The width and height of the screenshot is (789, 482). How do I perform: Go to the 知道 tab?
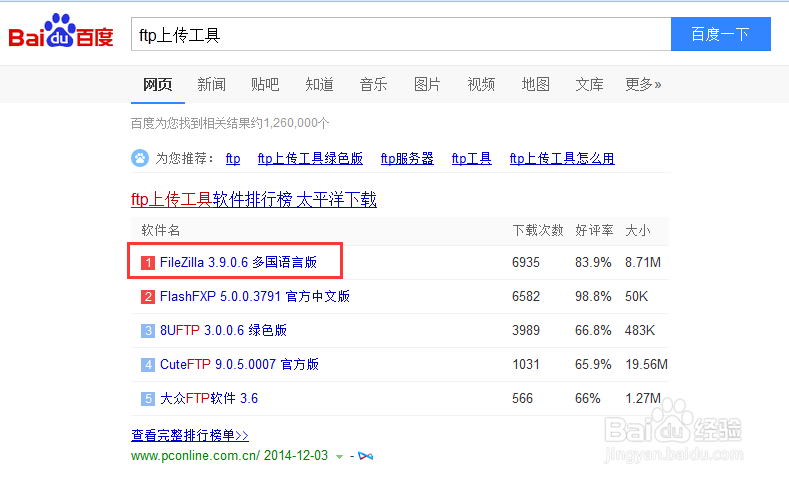[320, 84]
